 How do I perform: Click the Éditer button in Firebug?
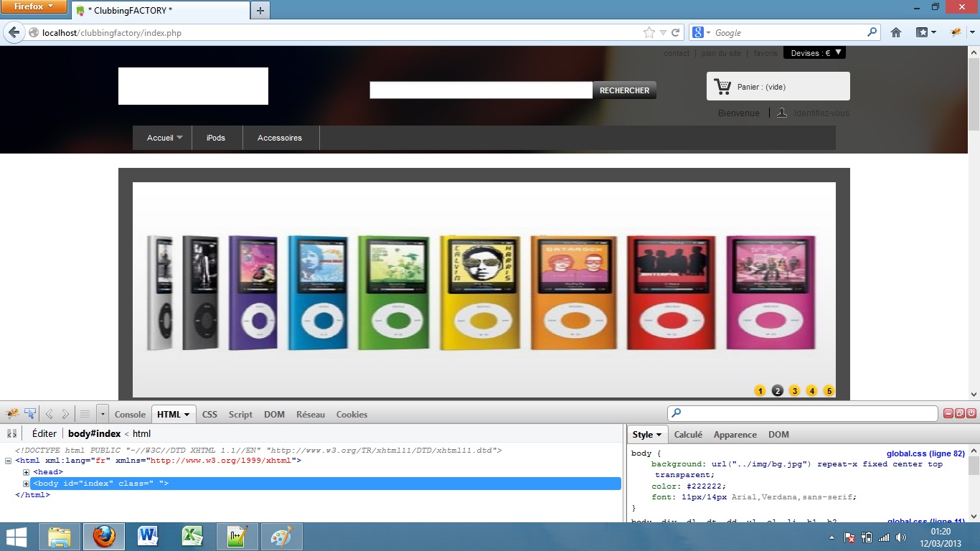44,433
